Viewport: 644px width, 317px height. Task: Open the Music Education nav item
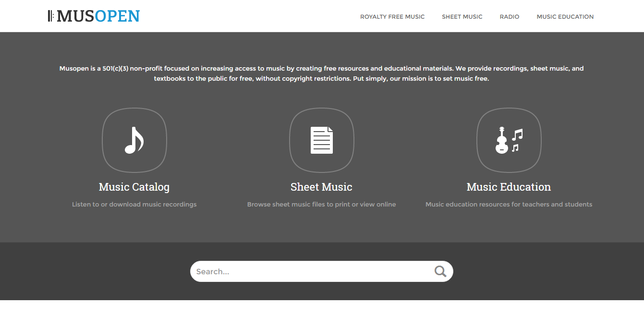(x=565, y=17)
